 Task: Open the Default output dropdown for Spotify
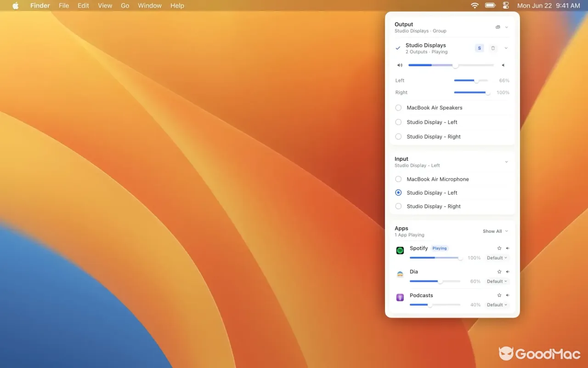[498, 258]
